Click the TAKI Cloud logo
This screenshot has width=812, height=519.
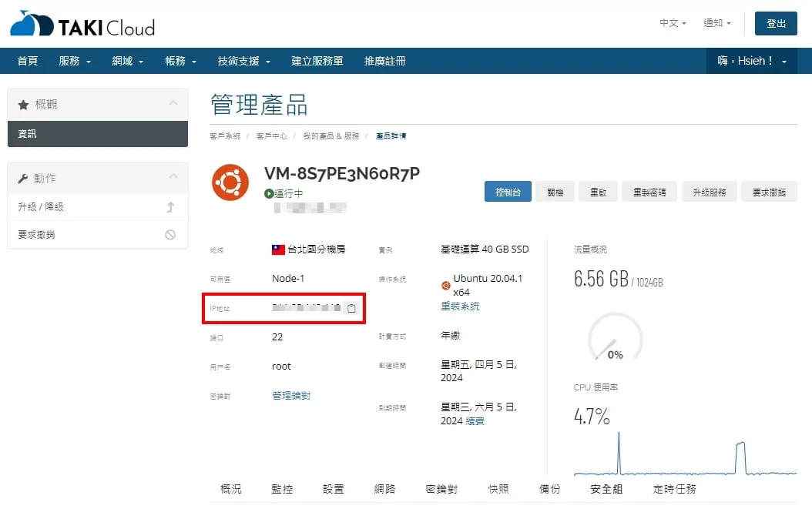click(83, 24)
